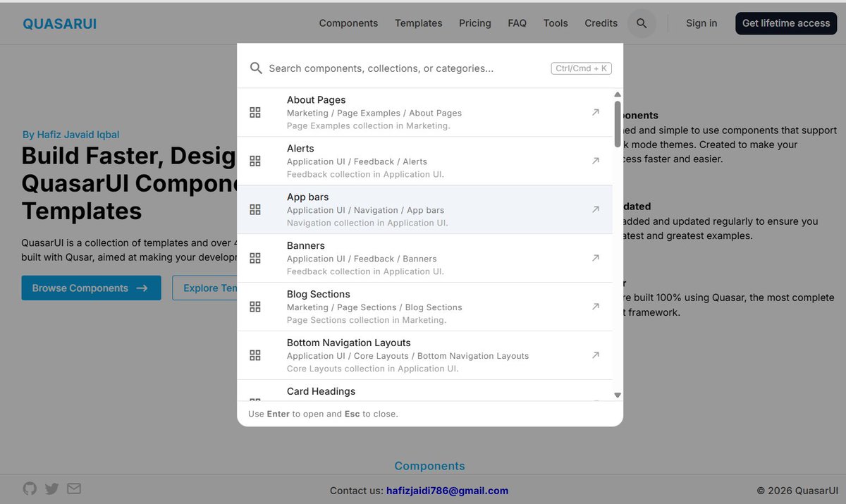The width and height of the screenshot is (846, 504).
Task: Click the Browse Components button
Action: (x=91, y=288)
